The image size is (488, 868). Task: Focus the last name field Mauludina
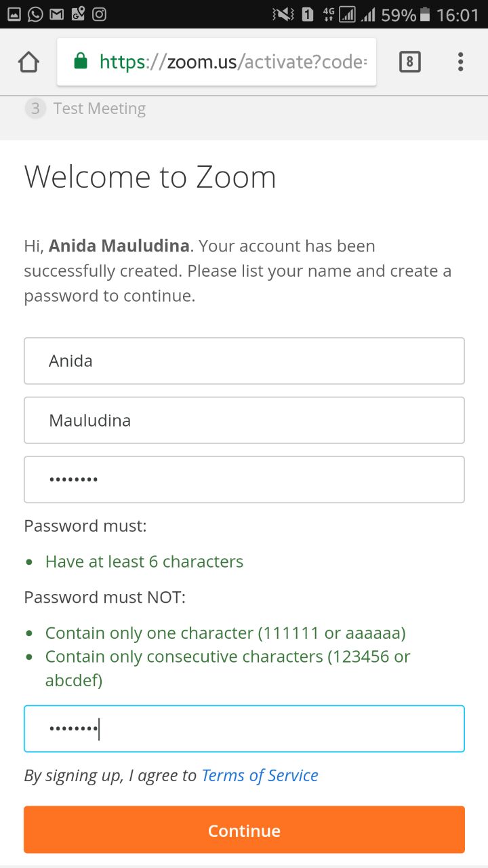click(x=244, y=420)
